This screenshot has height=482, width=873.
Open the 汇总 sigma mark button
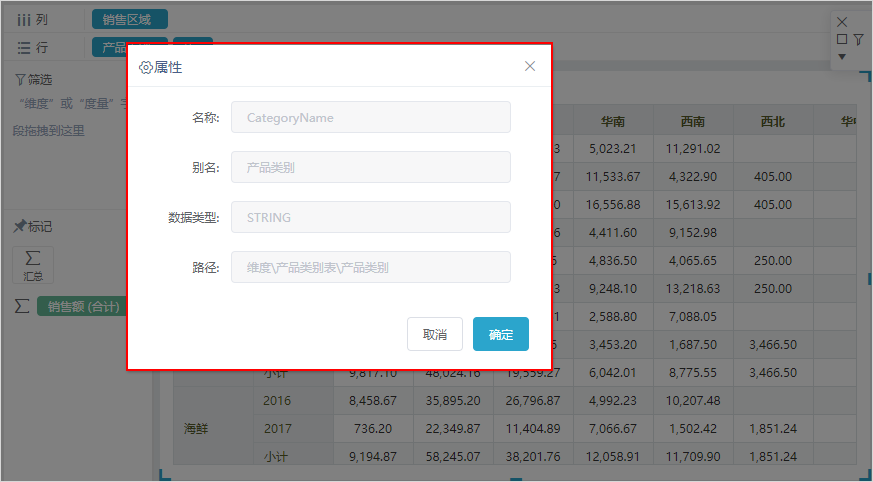pyautogui.click(x=33, y=265)
